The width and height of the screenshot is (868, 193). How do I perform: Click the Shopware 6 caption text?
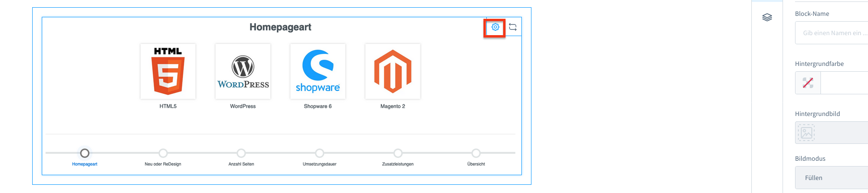coord(318,106)
